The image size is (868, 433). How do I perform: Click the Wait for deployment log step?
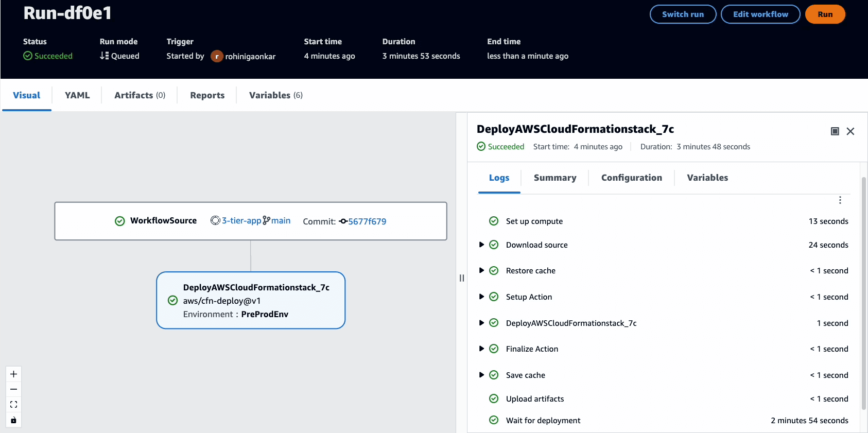(668, 420)
